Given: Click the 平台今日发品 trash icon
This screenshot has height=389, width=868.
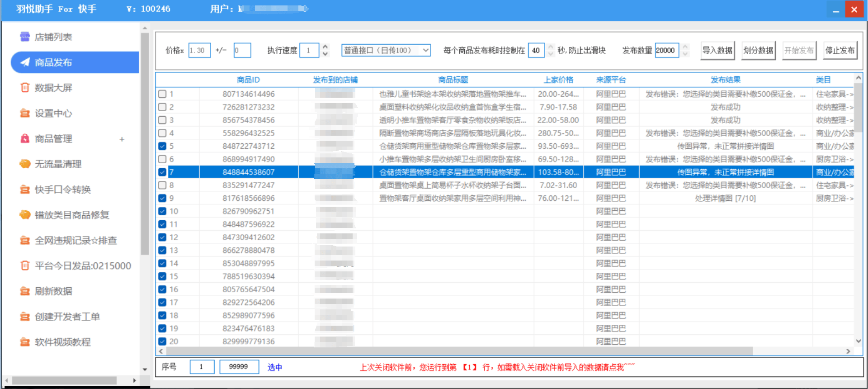Looking at the screenshot, I should click(x=25, y=266).
